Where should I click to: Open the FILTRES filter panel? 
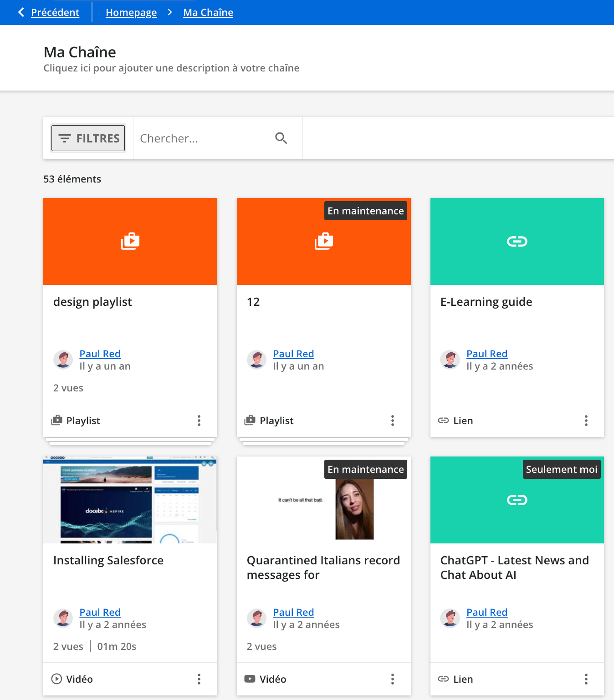point(88,138)
